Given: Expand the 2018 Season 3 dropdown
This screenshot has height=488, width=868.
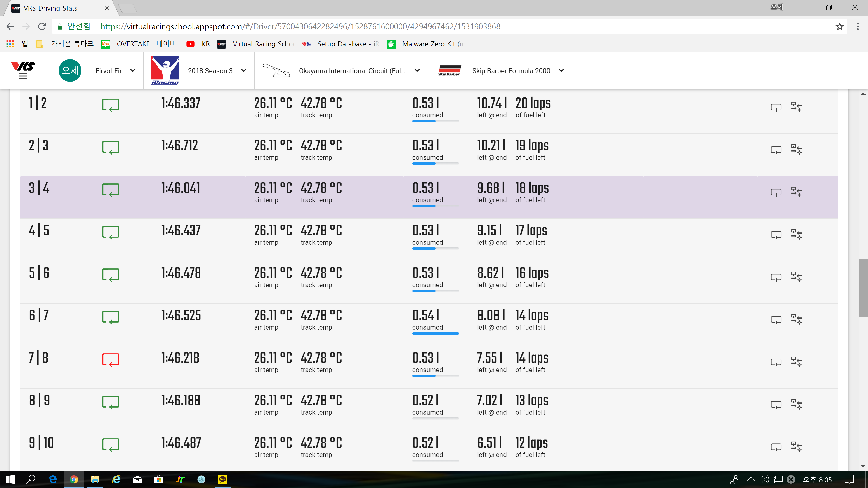Looking at the screenshot, I should 244,71.
